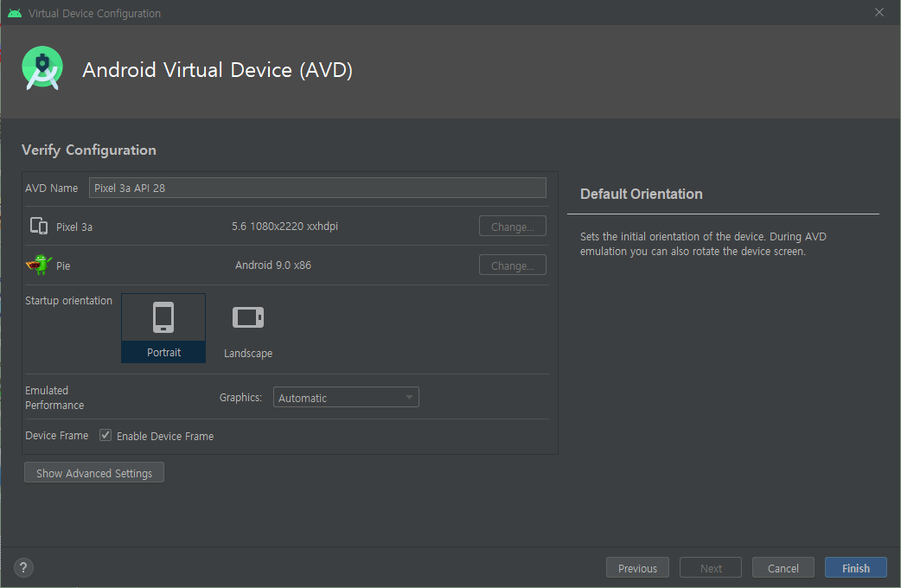Click the orientation description text
This screenshot has height=588, width=901.
click(703, 244)
